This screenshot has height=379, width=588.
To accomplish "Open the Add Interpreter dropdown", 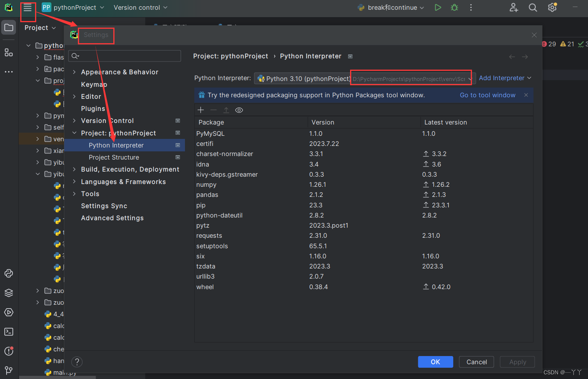I will pos(505,78).
